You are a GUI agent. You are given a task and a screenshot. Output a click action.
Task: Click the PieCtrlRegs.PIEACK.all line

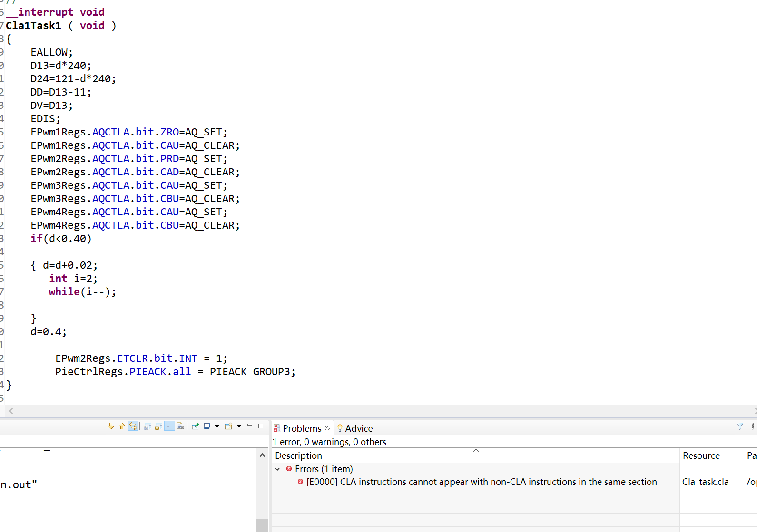tap(175, 372)
